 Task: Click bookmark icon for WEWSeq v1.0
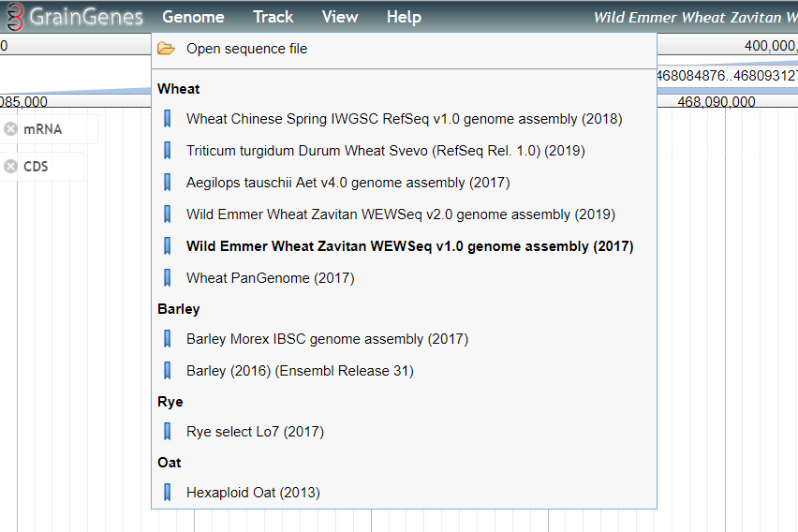(x=167, y=246)
